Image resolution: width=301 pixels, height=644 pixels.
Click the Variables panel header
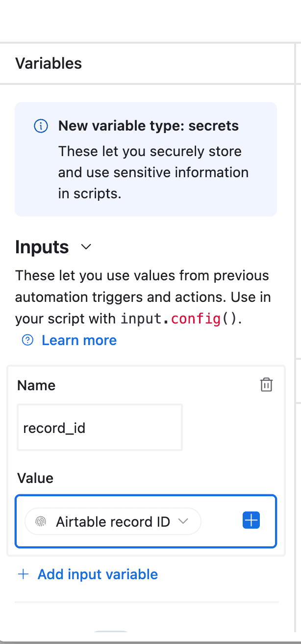click(49, 63)
